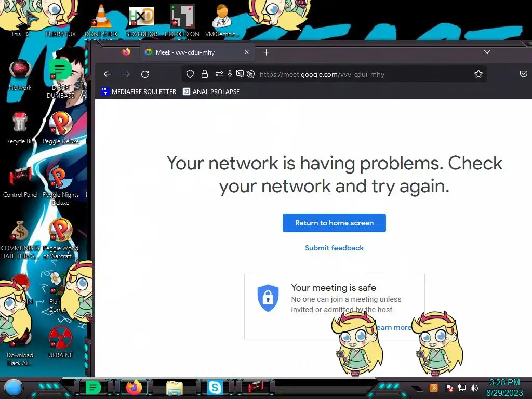Switch to Firefox in the taskbar
The width and height of the screenshot is (532, 399).
pyautogui.click(x=134, y=388)
